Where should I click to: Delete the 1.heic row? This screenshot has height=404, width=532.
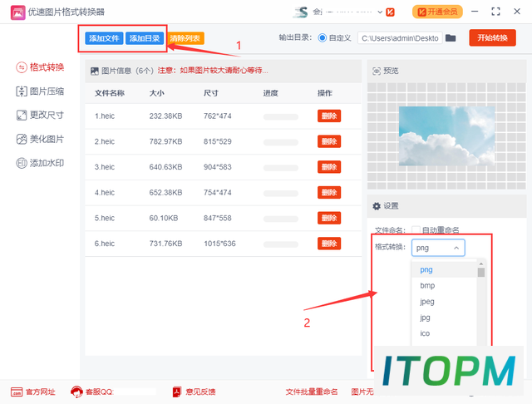click(x=329, y=116)
